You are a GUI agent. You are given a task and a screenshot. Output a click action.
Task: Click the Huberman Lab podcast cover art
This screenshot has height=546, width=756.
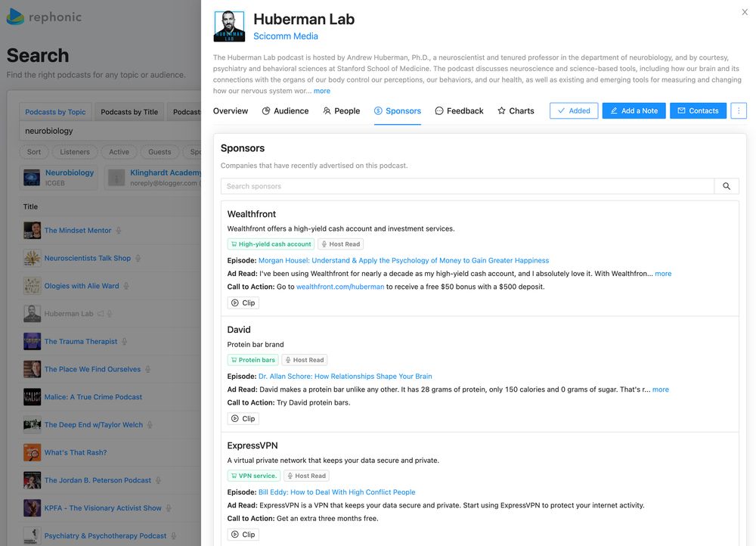pos(229,26)
